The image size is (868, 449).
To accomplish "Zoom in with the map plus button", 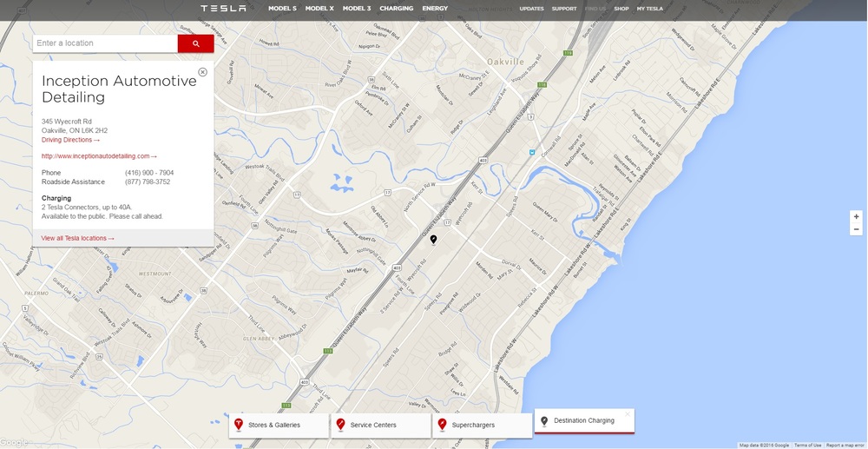I will 856,216.
